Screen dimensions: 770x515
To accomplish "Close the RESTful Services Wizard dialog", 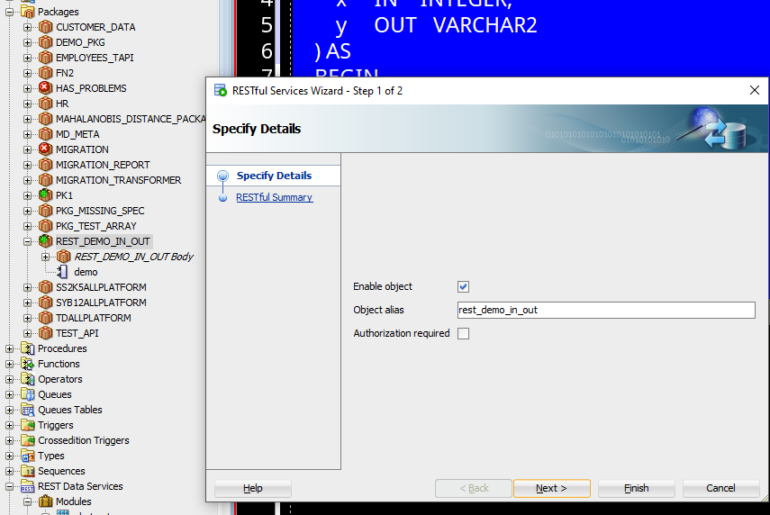I will [754, 90].
